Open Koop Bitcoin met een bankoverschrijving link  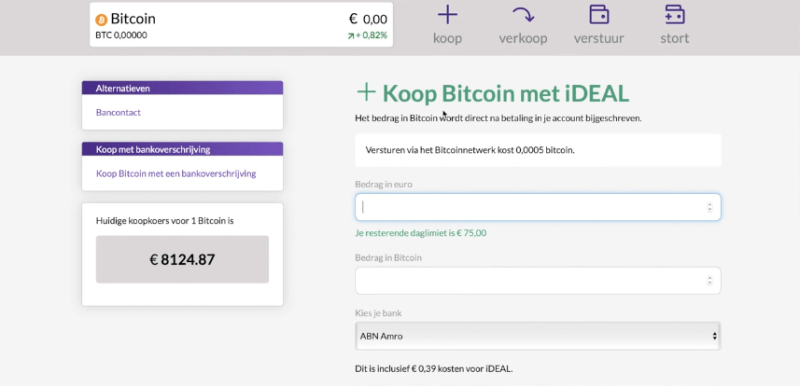(176, 173)
